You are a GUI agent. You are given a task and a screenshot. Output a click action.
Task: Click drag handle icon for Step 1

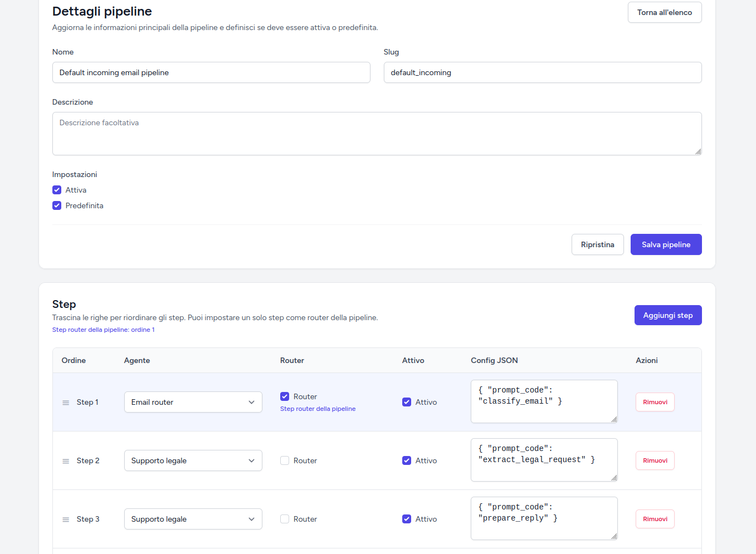click(66, 403)
